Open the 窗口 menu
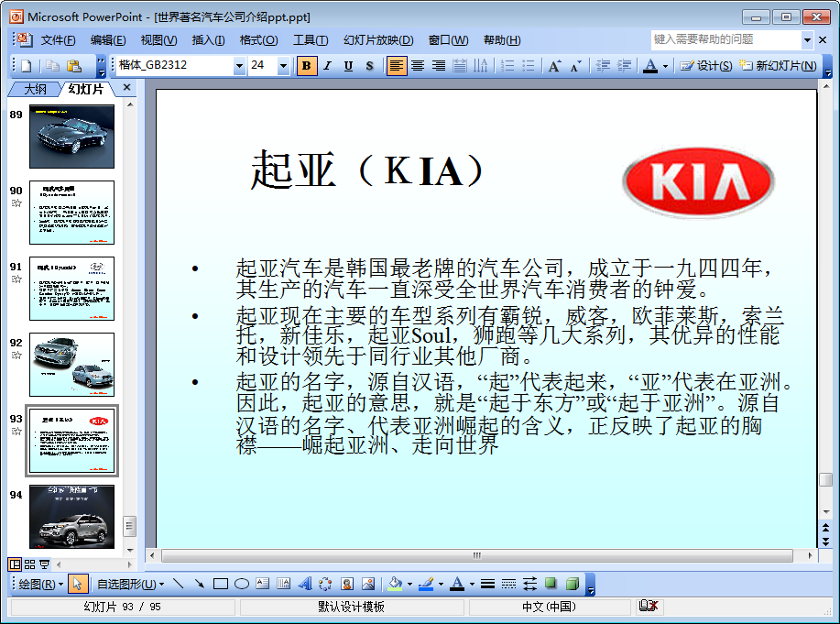Viewport: 840px width, 624px height. (448, 40)
